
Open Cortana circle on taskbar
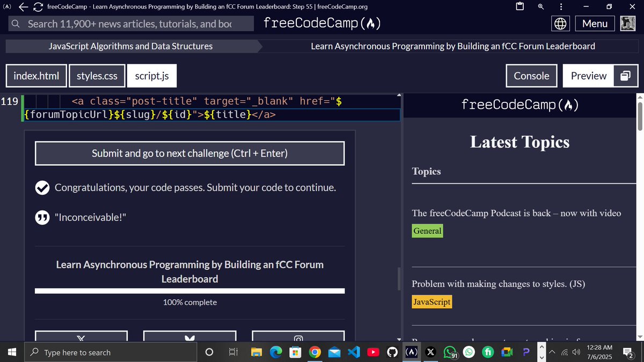210,352
